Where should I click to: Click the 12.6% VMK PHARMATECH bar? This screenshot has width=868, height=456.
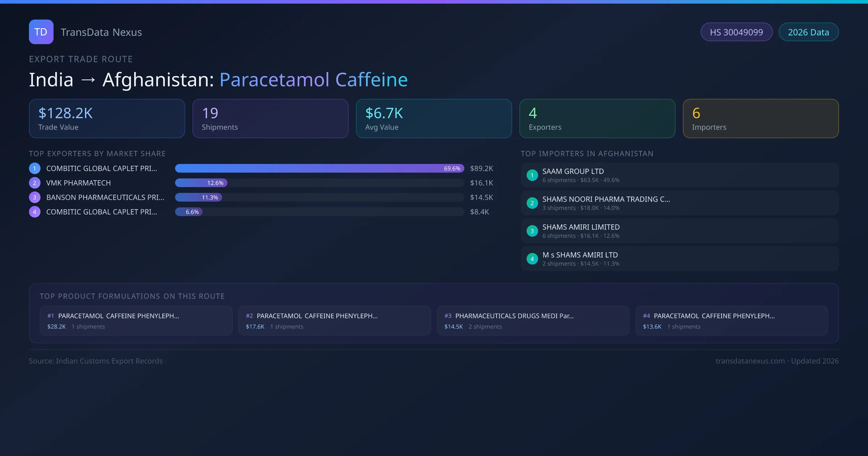[x=201, y=183]
